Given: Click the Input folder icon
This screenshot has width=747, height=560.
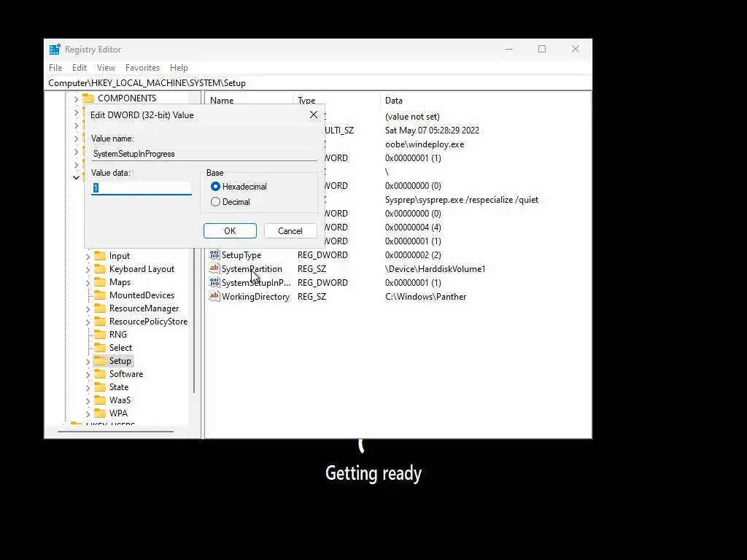Looking at the screenshot, I should pos(100,256).
